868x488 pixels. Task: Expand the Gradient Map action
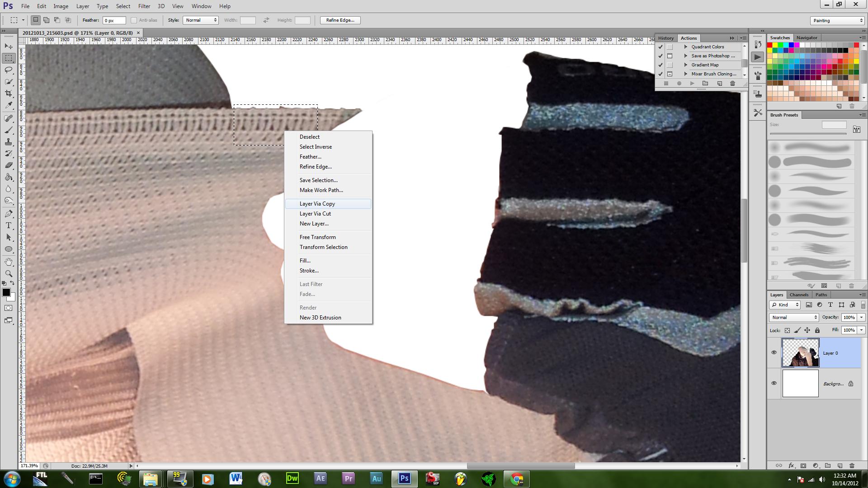click(686, 65)
